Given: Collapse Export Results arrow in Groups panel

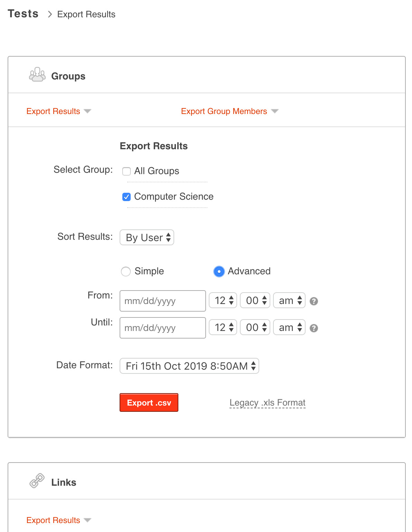Looking at the screenshot, I should pyautogui.click(x=87, y=111).
